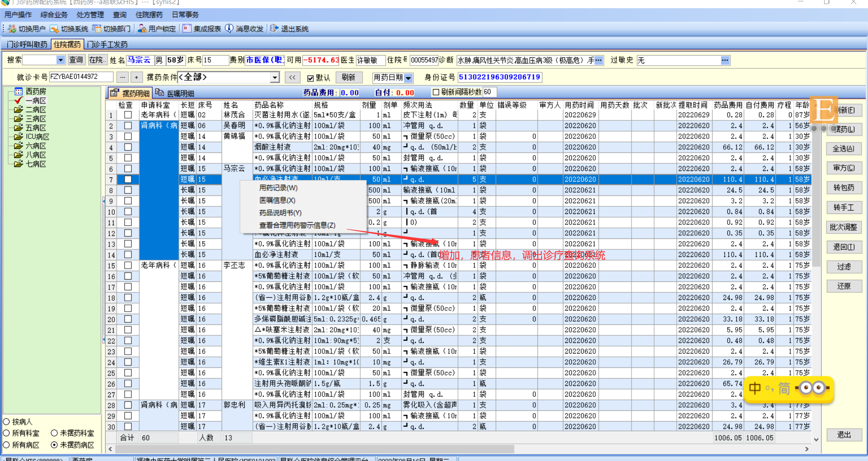Click the checkmark icon beside 一病区
The height and width of the screenshot is (461, 868).
(x=19, y=100)
